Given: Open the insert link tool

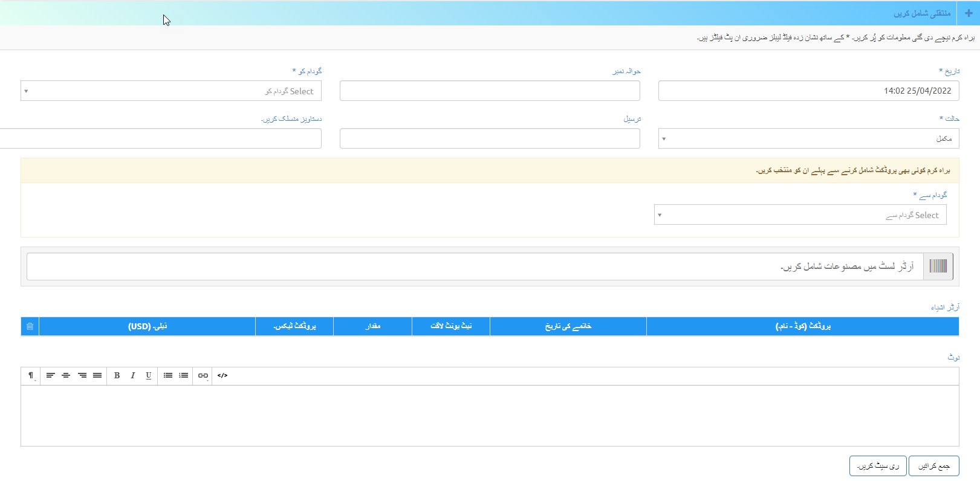Looking at the screenshot, I should [x=203, y=376].
